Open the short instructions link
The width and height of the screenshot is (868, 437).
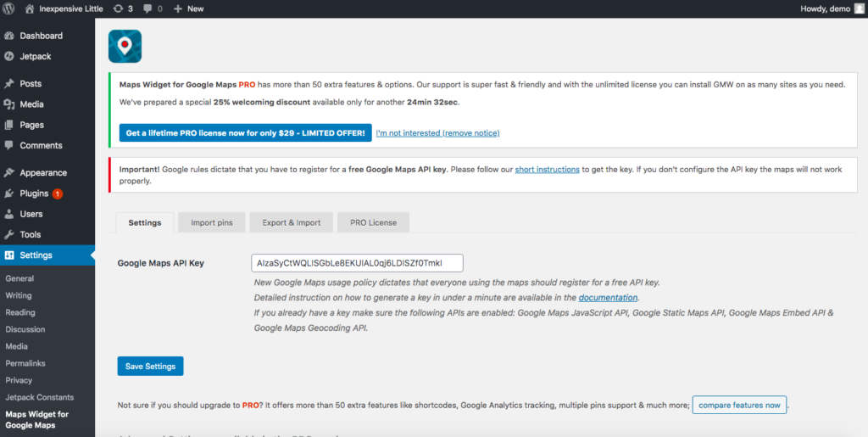(547, 170)
